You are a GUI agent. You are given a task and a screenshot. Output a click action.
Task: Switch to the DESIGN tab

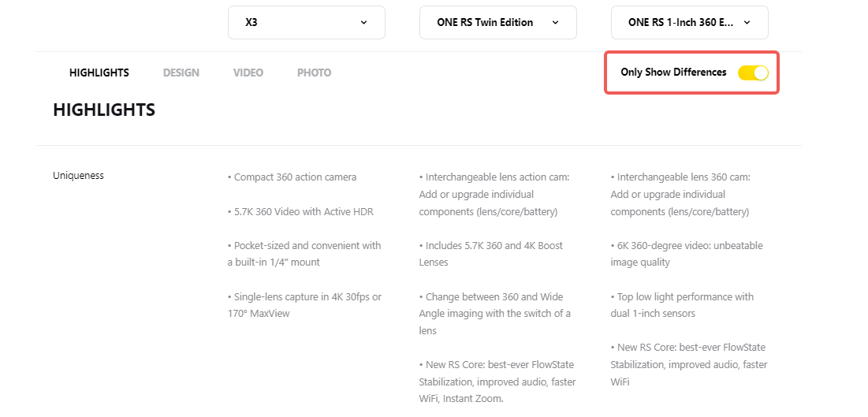pyautogui.click(x=181, y=73)
